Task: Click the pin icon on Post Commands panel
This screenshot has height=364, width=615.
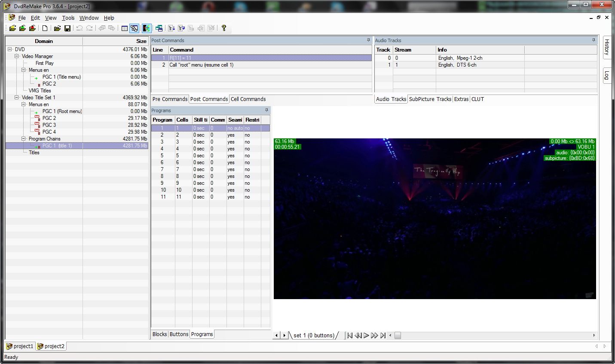Action: (368, 40)
